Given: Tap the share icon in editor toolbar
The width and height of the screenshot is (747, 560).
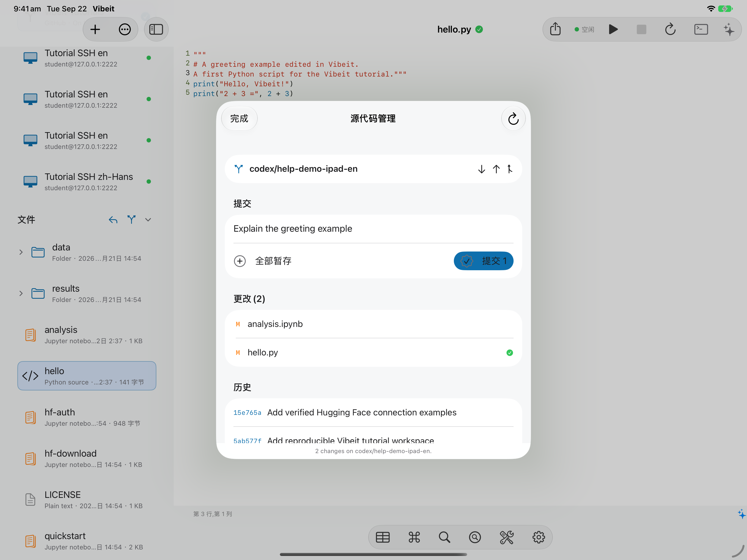Looking at the screenshot, I should [x=555, y=29].
